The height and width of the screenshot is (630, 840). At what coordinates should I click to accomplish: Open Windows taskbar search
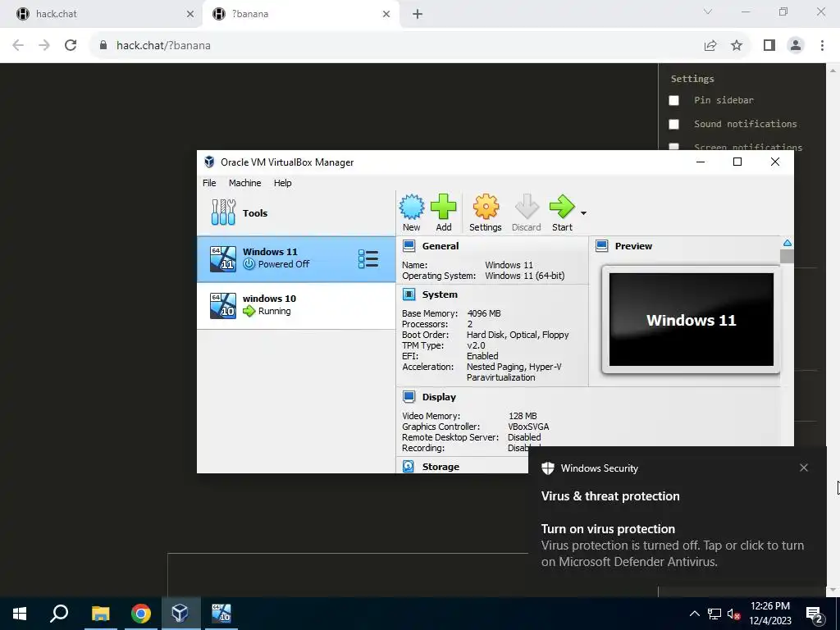(x=59, y=614)
